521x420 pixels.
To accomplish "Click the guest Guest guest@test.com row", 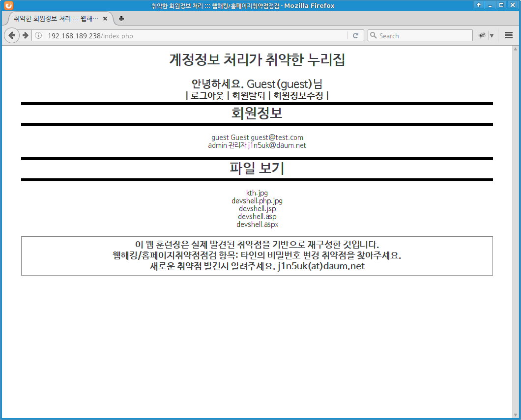I will pos(257,138).
